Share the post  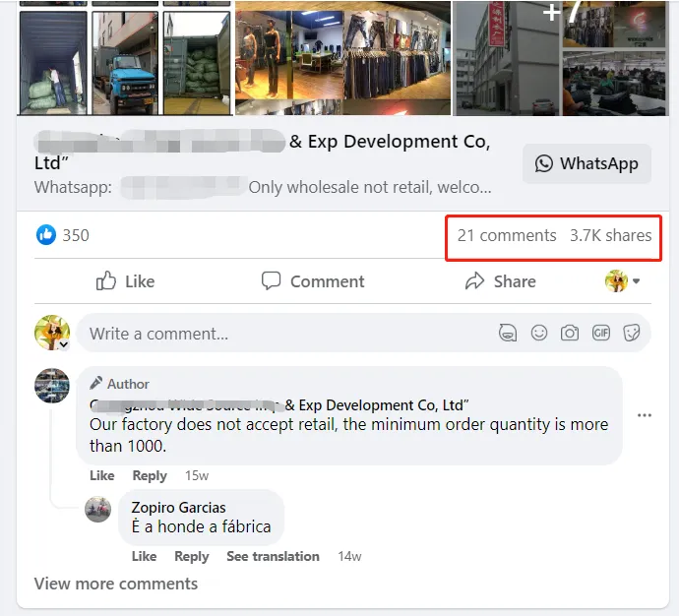(x=501, y=281)
